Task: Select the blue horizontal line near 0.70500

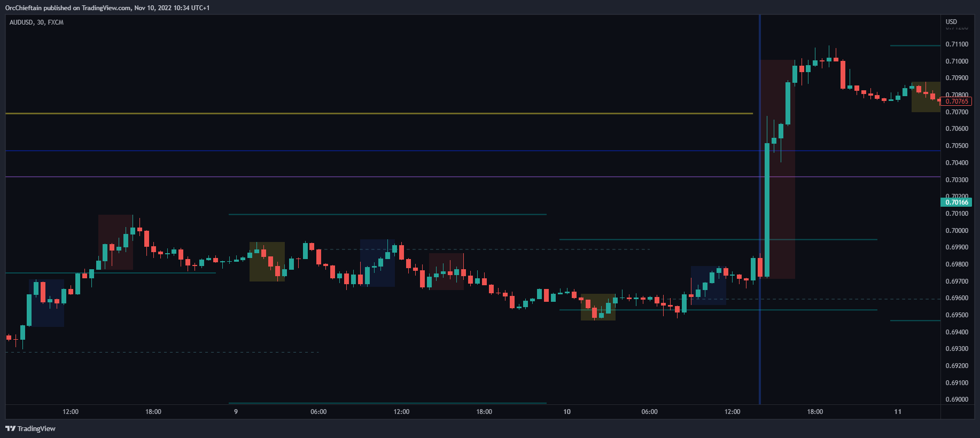Action: tap(473, 151)
